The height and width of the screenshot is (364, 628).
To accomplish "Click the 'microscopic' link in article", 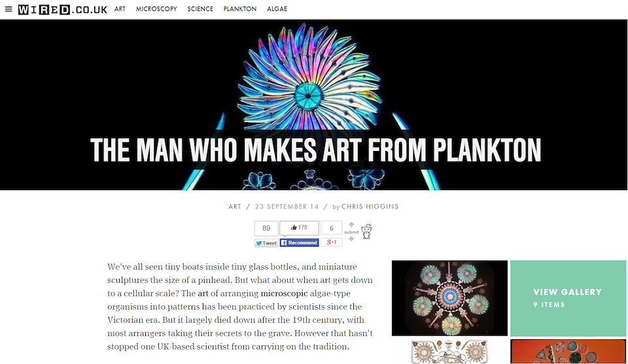I will 284,293.
